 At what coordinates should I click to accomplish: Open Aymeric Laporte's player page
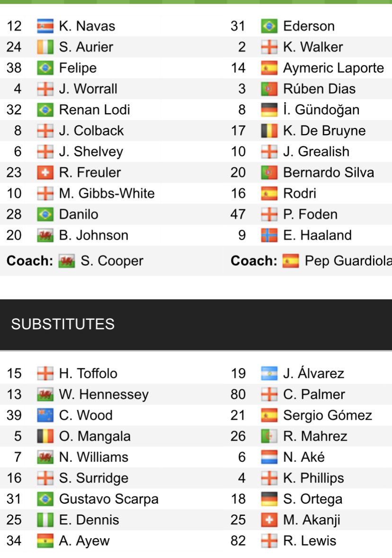(x=333, y=68)
